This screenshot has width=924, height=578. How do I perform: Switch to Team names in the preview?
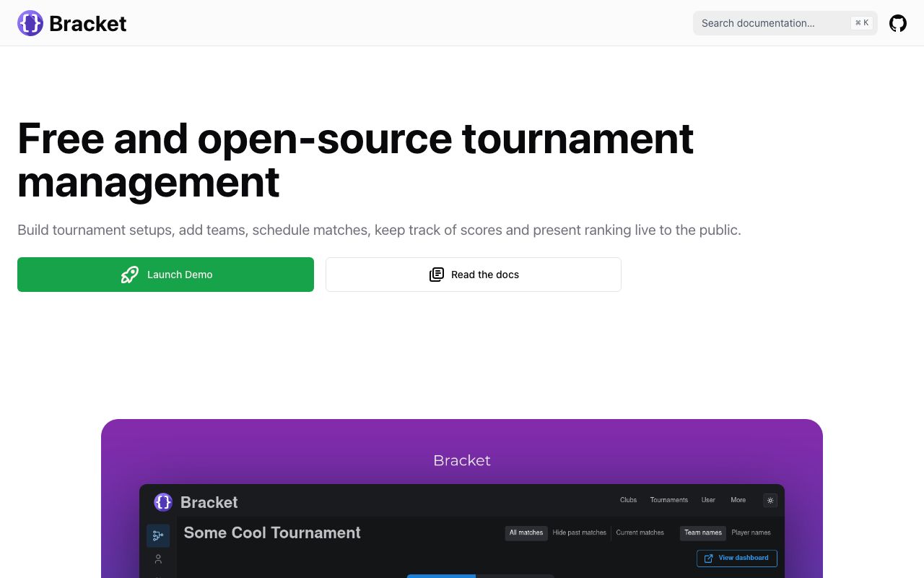tap(703, 533)
